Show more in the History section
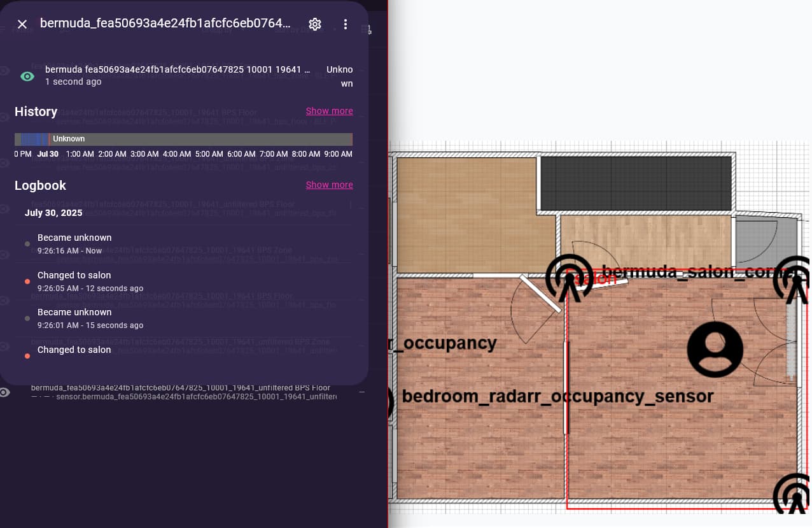This screenshot has width=812, height=528. pyautogui.click(x=329, y=111)
